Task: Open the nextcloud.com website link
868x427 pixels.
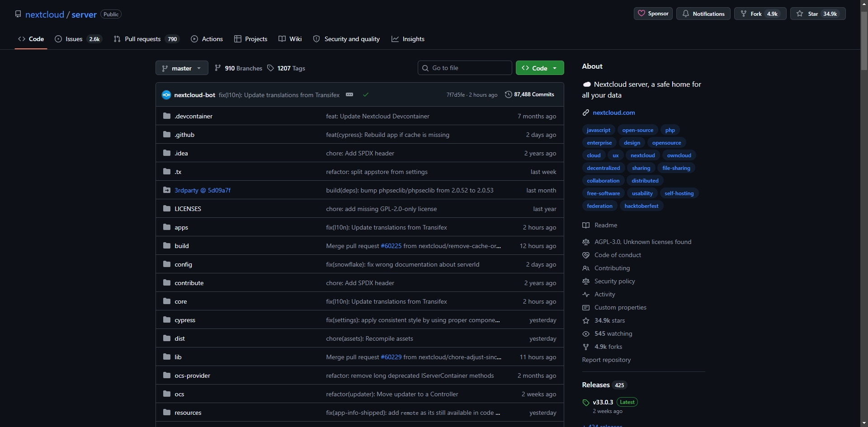Action: (x=613, y=113)
